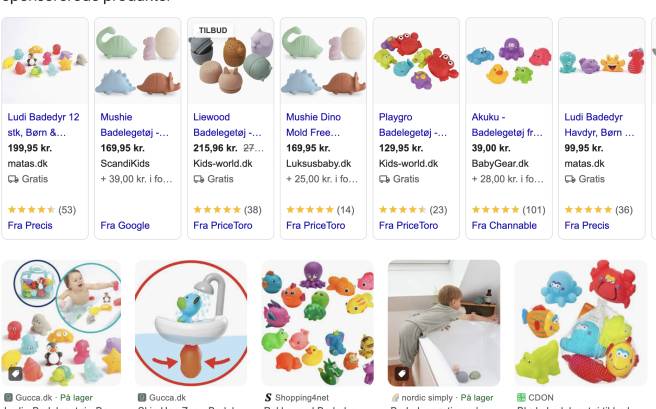Click the delivery truck icon on the Liewood listing
Screen dimensions: 656x409
pos(198,180)
